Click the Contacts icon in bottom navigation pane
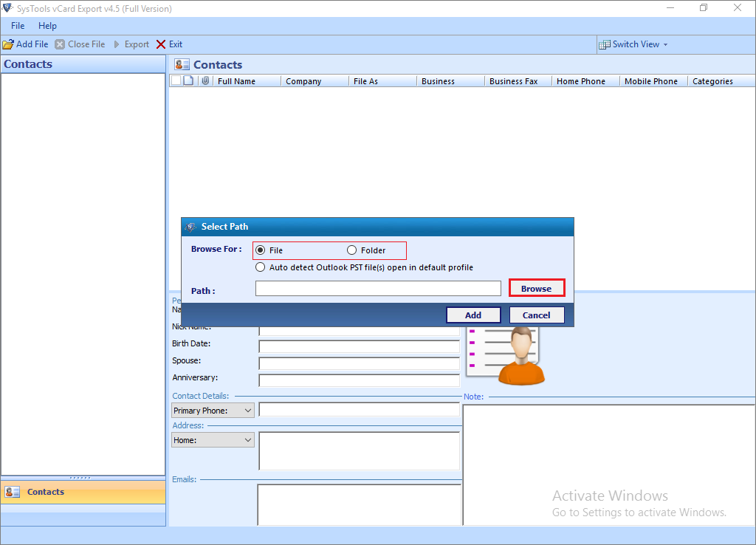Image resolution: width=756 pixels, height=545 pixels. coord(12,492)
